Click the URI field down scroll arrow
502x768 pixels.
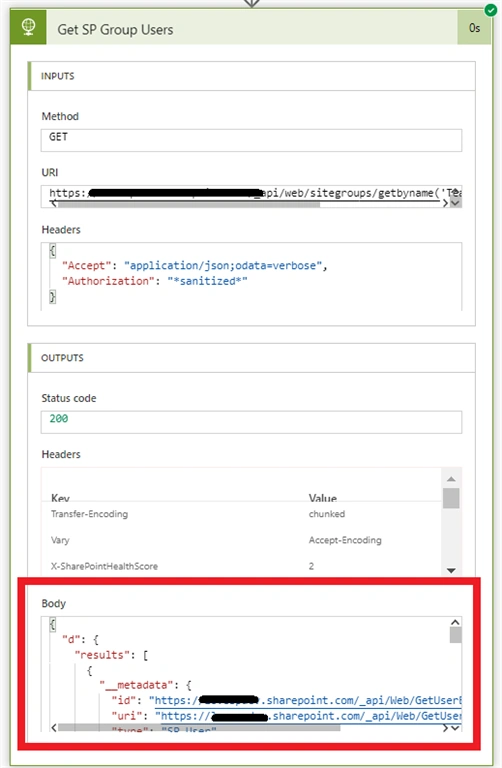pos(455,203)
